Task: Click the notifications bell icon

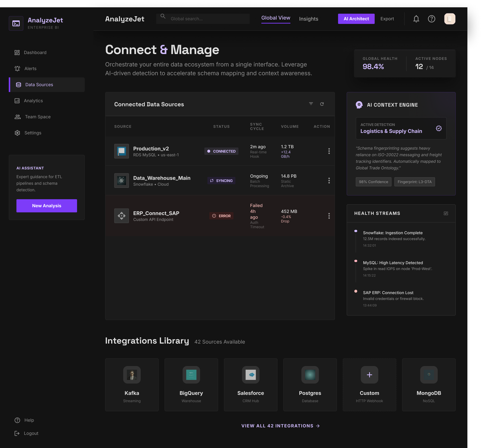Action: tap(416, 19)
